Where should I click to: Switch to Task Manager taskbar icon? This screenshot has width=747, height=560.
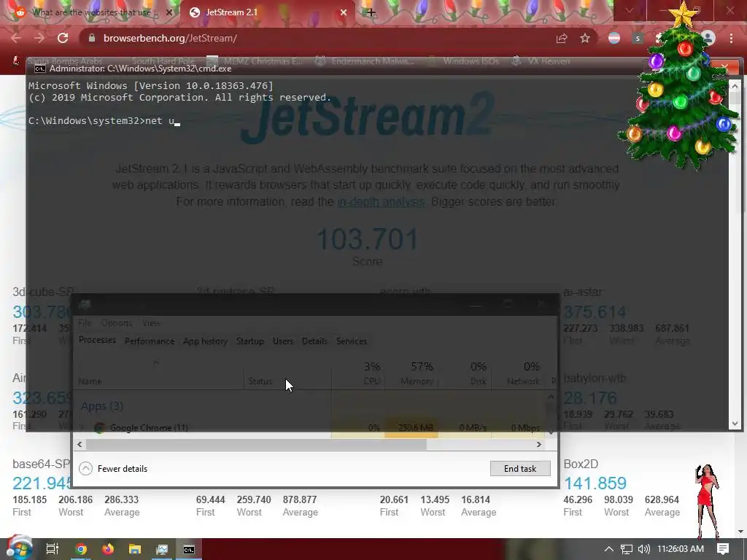tap(162, 549)
